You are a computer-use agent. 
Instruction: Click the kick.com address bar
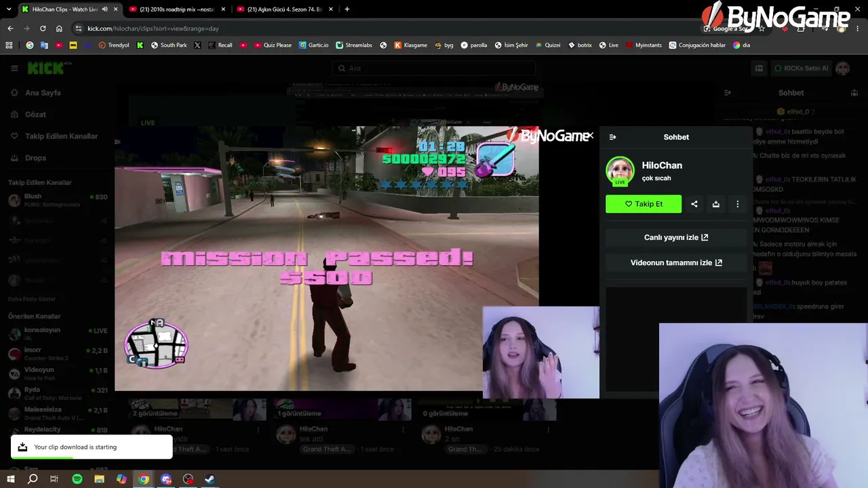tap(387, 28)
